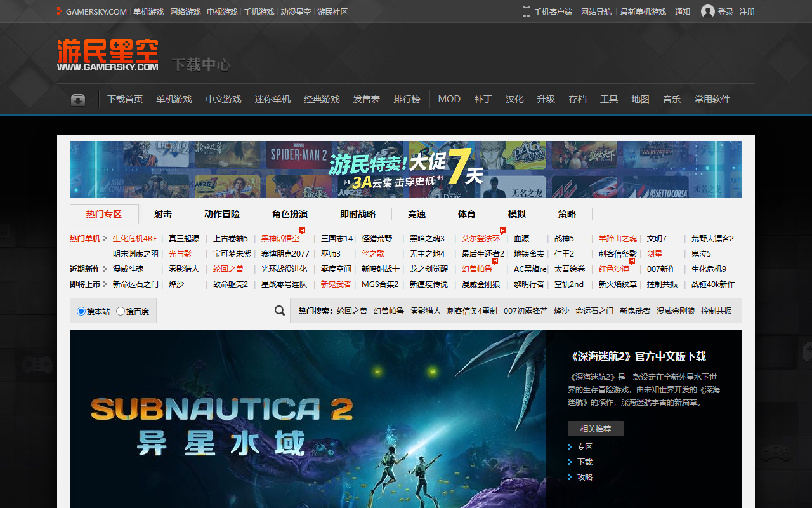Screen dimensions: 812x508
Task: Switch to the 热门专区 tab
Action: click(103, 214)
